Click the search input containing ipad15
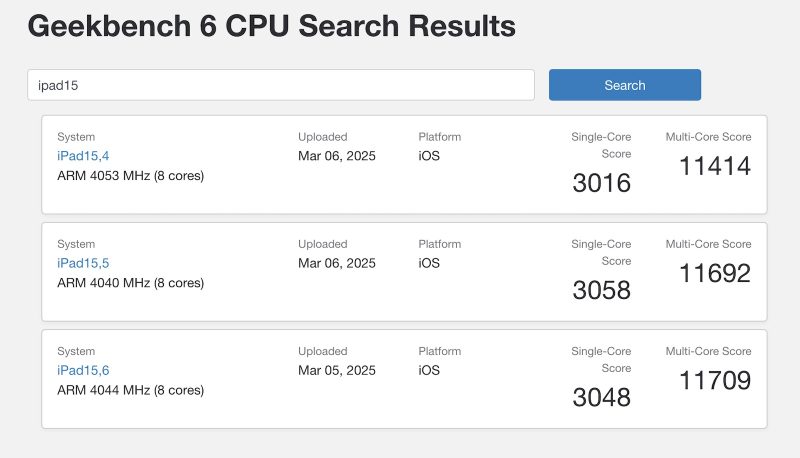 [280, 85]
